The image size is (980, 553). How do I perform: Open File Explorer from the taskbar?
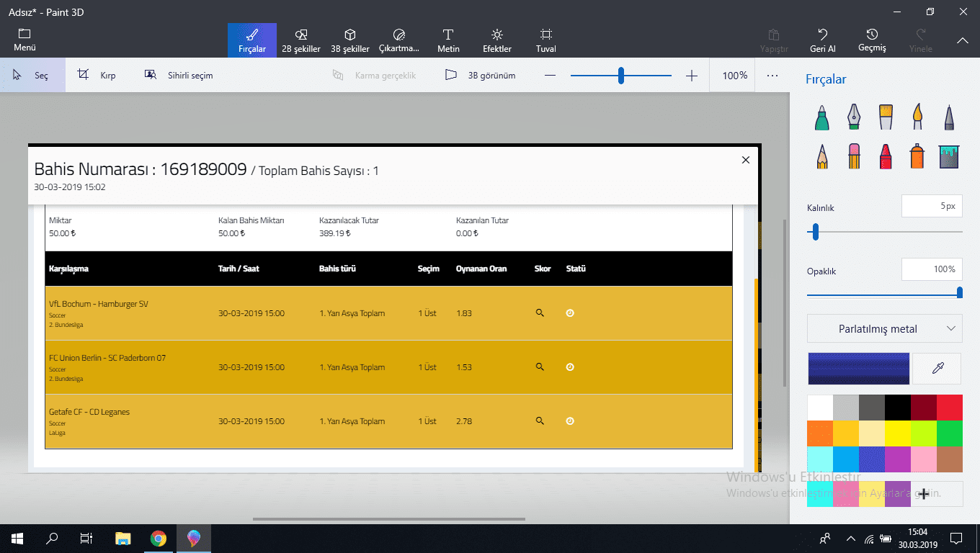(x=123, y=538)
